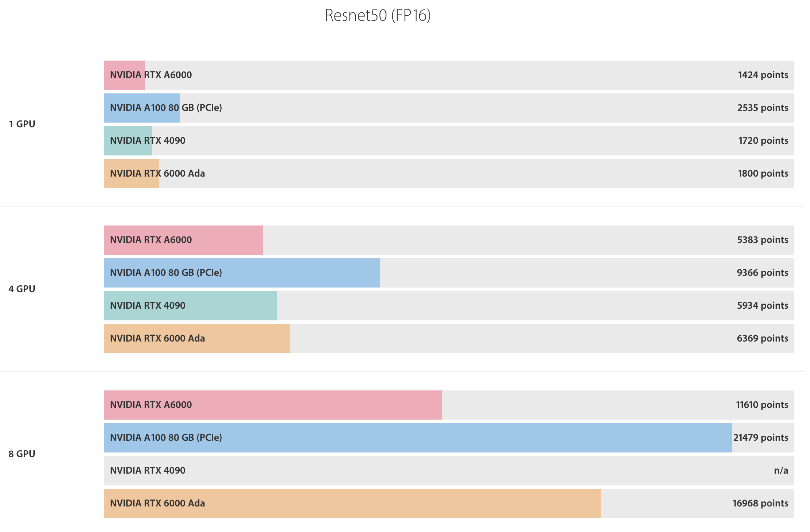Click the Resnet50 (FP16) chart title

pyautogui.click(x=378, y=15)
